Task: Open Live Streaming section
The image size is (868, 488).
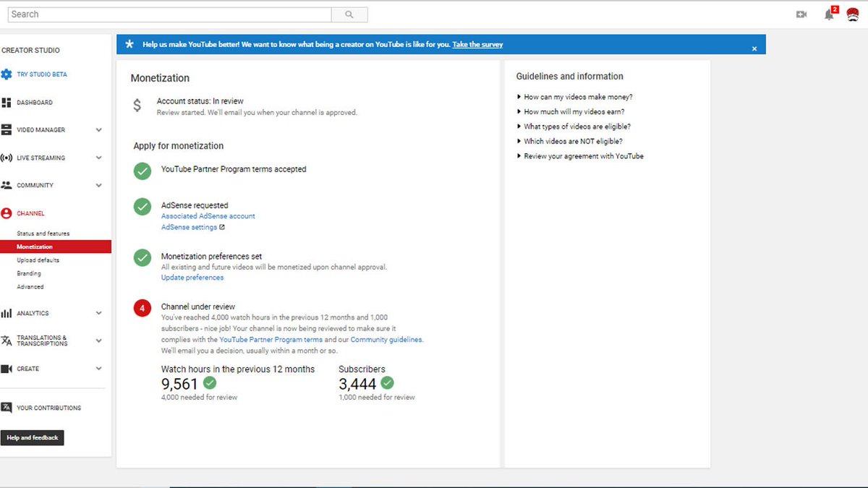Action: click(x=41, y=158)
